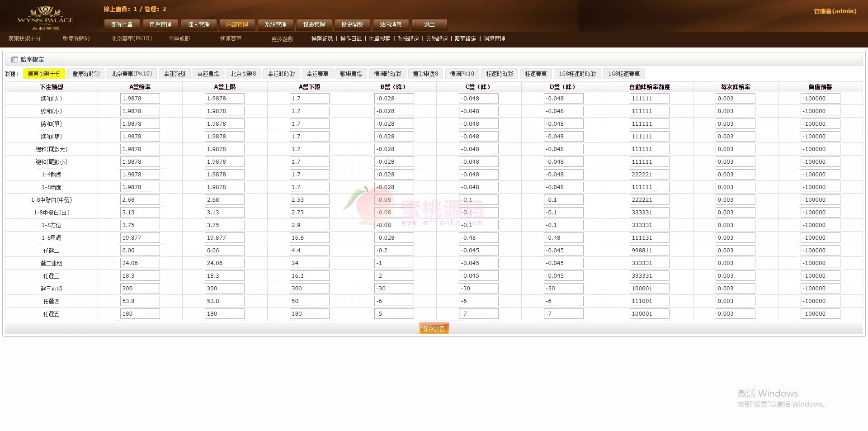Go to 消息管理 in the submenu
This screenshot has height=431, width=868.
[x=494, y=39]
